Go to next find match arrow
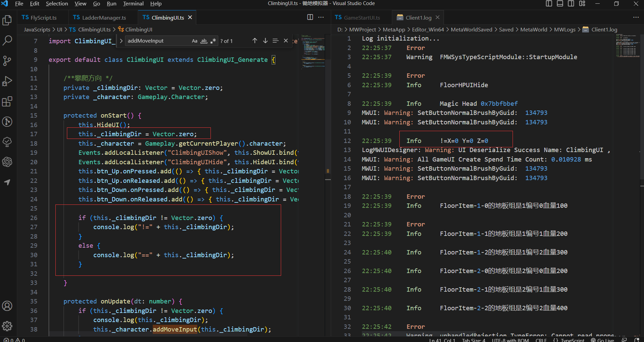The height and width of the screenshot is (342, 644). 265,41
